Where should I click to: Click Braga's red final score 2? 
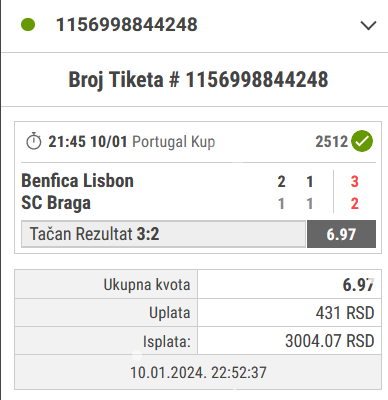[x=354, y=204]
